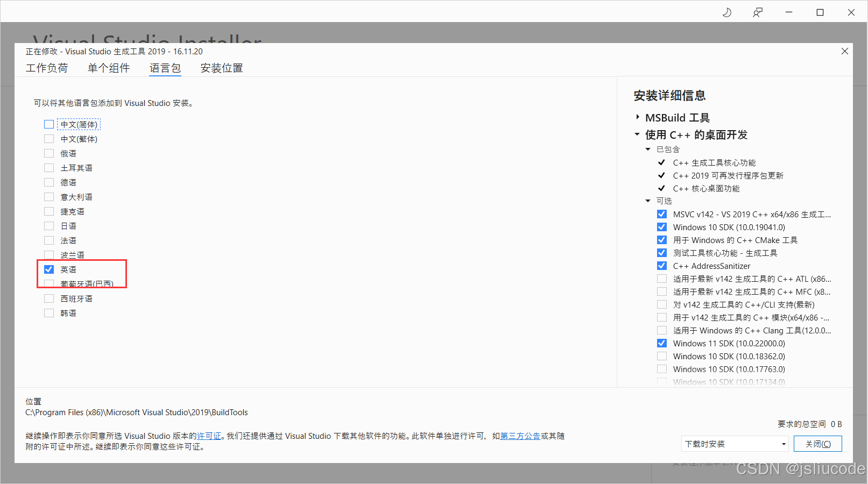Click the 关闭(C) button
This screenshot has width=868, height=484.
pyautogui.click(x=817, y=443)
